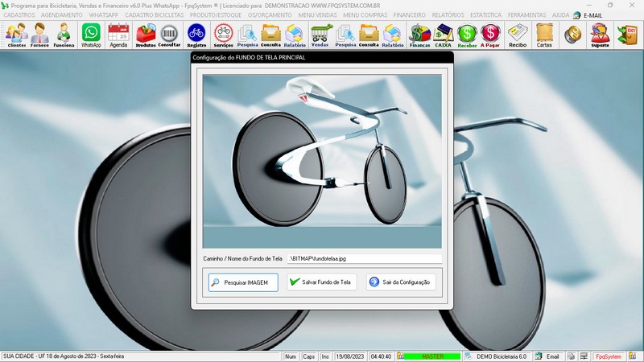Click Pesquisa icon right of Vendas

[345, 35]
